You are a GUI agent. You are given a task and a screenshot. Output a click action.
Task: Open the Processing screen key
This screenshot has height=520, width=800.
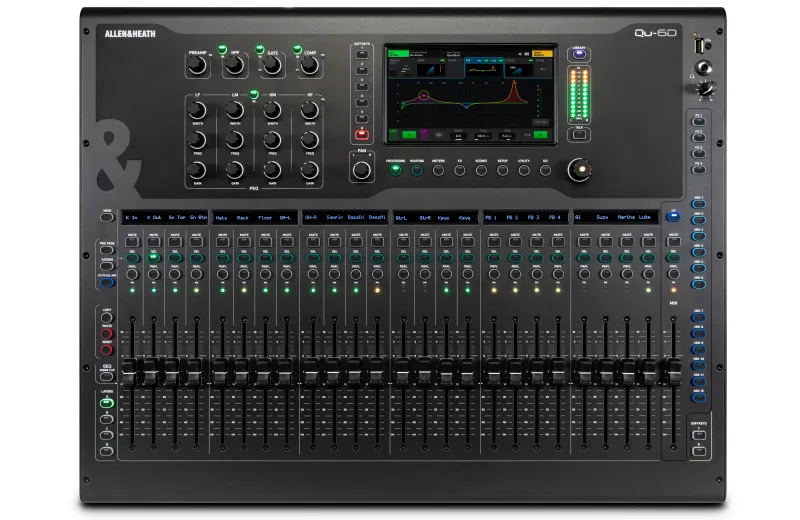[395, 170]
